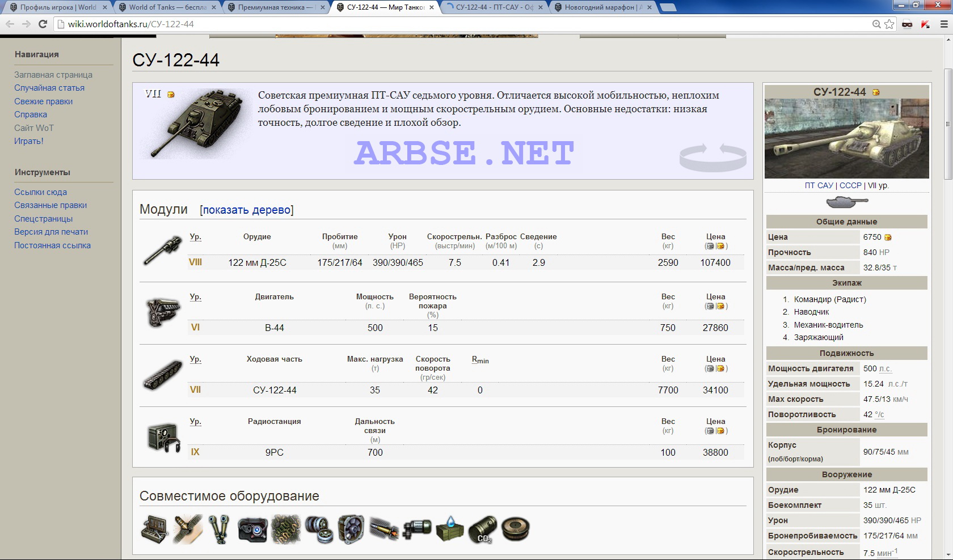Image resolution: width=953 pixels, height=560 pixels.
Task: Click radio range value '700'
Action: click(x=375, y=452)
